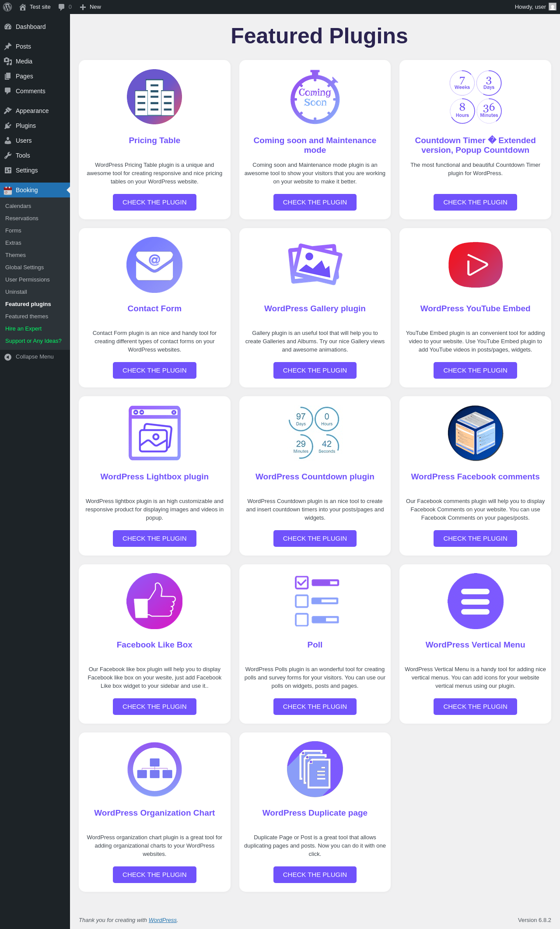Click the Facebook Like Box thumbs-up icon
This screenshot has height=929, width=560.
click(154, 601)
